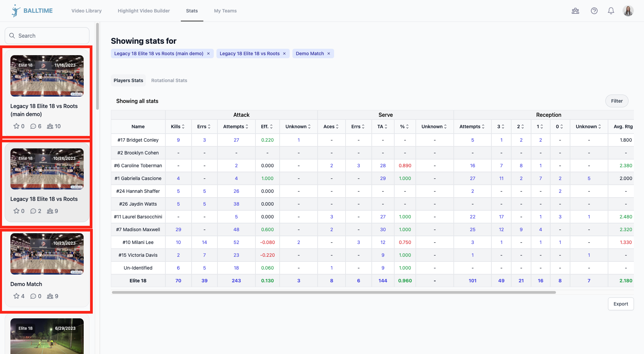644x354 pixels.
Task: Open the help question mark icon
Action: click(594, 11)
